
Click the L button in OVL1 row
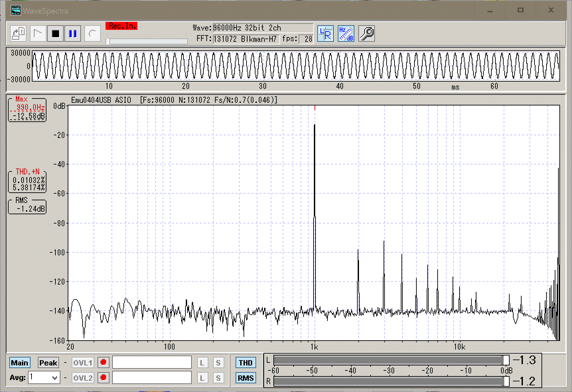[202, 362]
